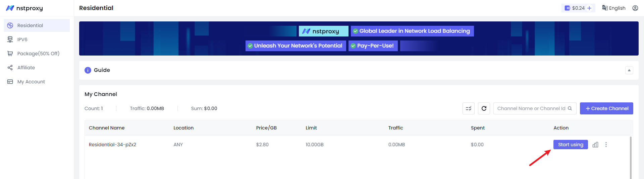Focus the Channel Name or Channel Id search field
The height and width of the screenshot is (179, 644).
pos(535,108)
